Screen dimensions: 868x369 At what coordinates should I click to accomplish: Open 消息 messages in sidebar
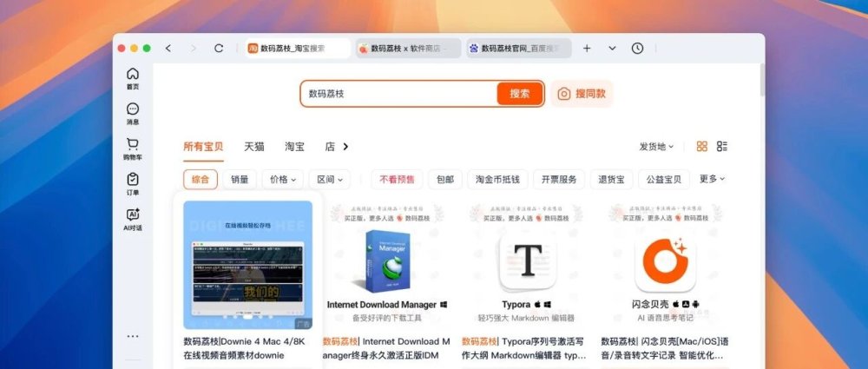132,114
